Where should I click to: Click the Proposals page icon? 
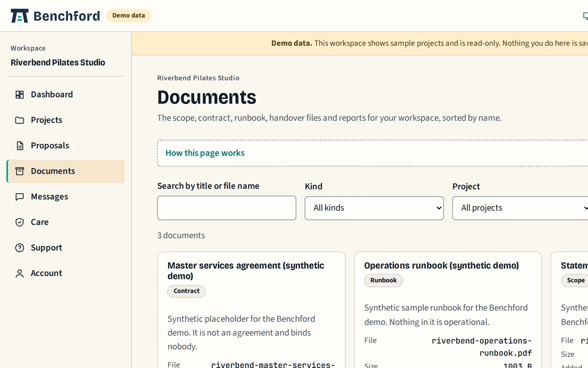[x=20, y=146]
